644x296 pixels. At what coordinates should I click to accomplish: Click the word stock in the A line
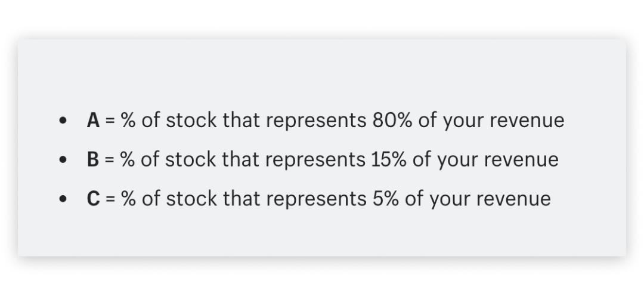pos(191,121)
